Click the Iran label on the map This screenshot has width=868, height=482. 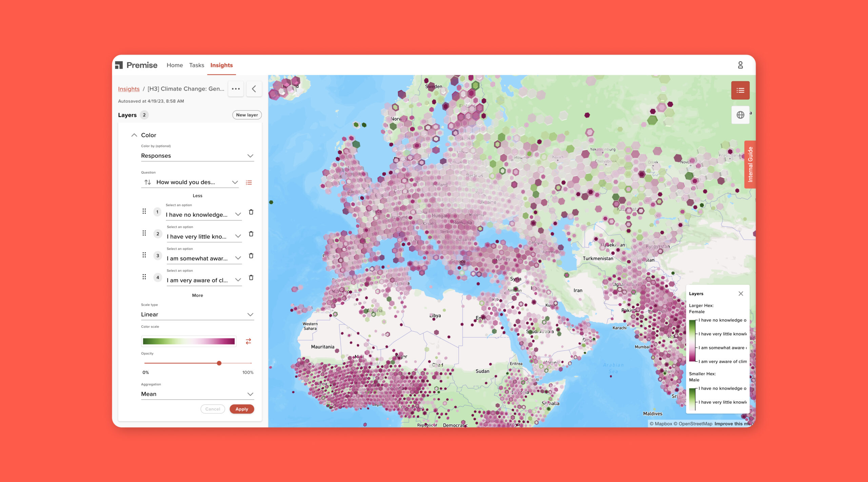[x=578, y=290]
